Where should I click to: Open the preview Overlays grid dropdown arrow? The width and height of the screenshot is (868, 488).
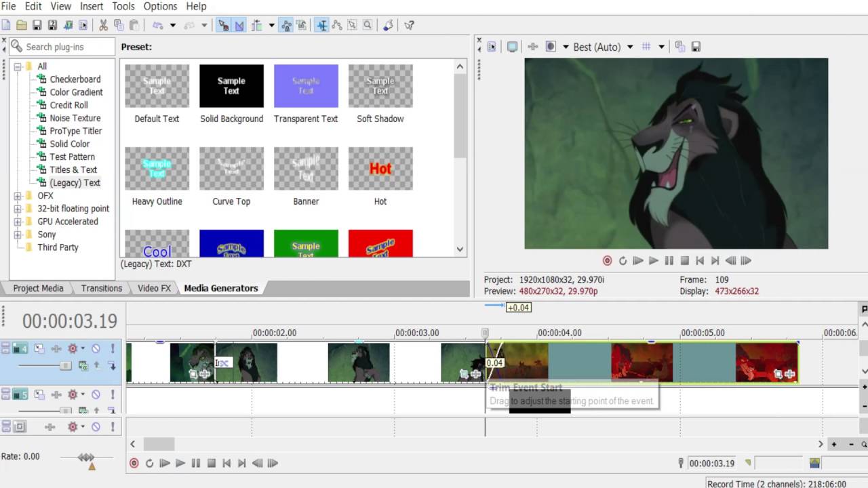661,47
